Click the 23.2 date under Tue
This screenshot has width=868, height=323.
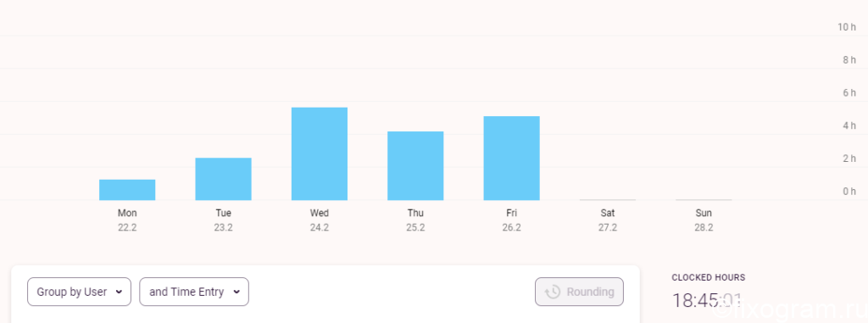pos(223,228)
